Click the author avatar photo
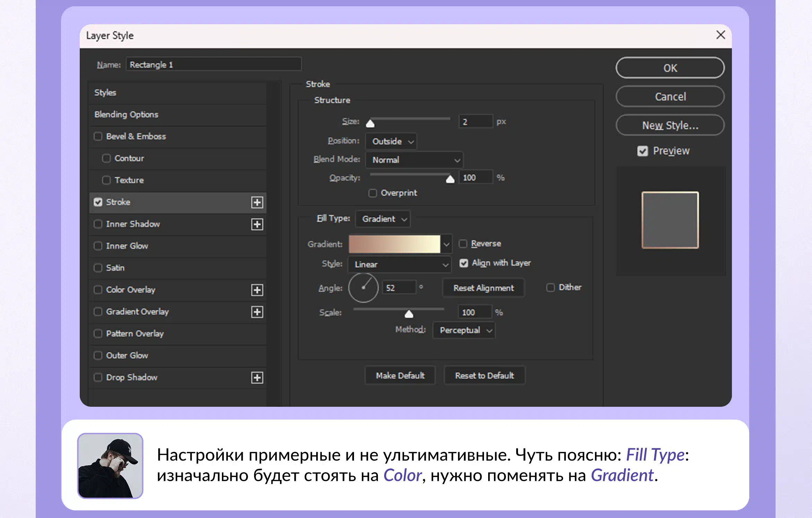Image resolution: width=812 pixels, height=518 pixels. click(110, 465)
